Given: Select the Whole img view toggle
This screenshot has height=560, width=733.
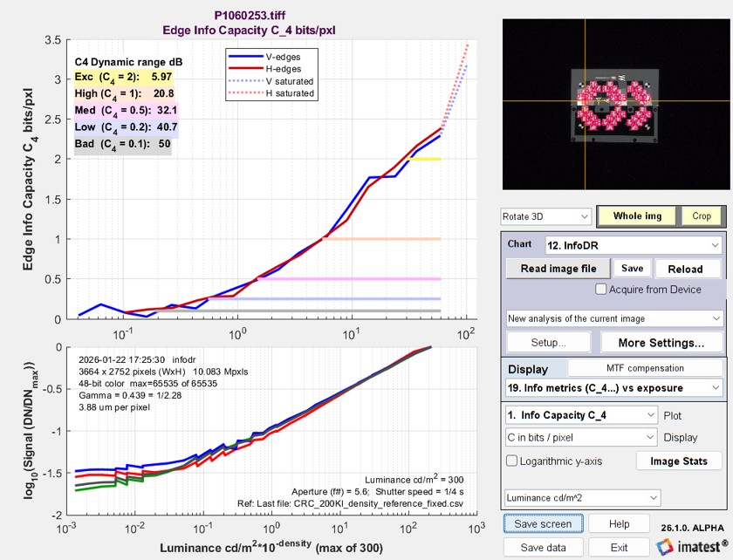Looking at the screenshot, I should [638, 215].
